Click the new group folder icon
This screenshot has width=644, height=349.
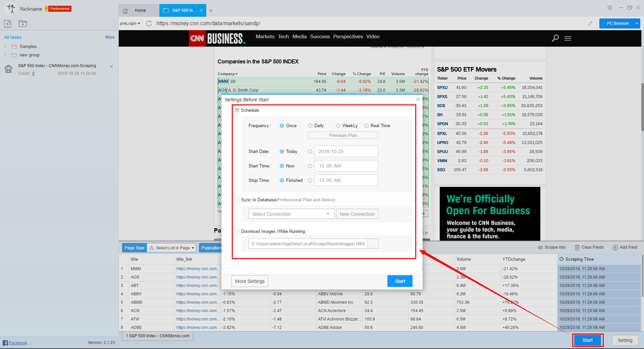[23, 23]
